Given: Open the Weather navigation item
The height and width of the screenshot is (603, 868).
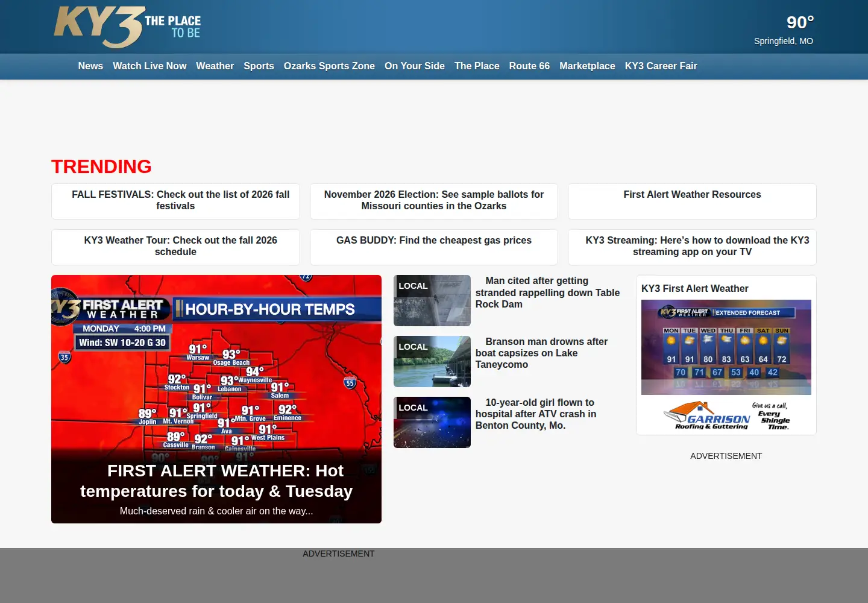Looking at the screenshot, I should [215, 66].
